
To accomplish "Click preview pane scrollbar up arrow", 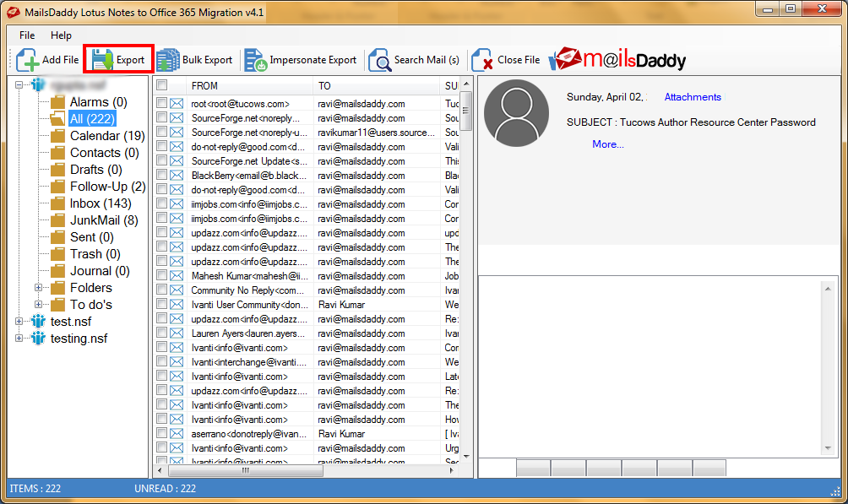I will coord(828,289).
